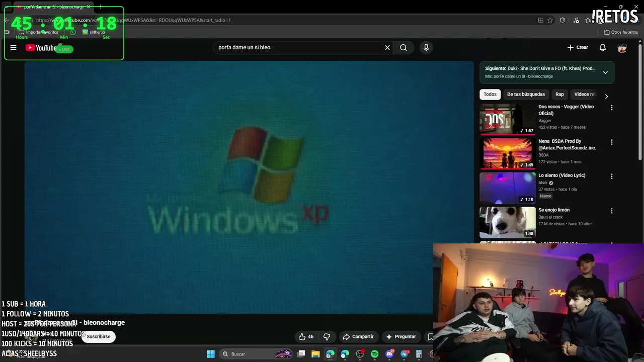644x362 pixels.
Task: Start voice search with the microphone
Action: 426,48
